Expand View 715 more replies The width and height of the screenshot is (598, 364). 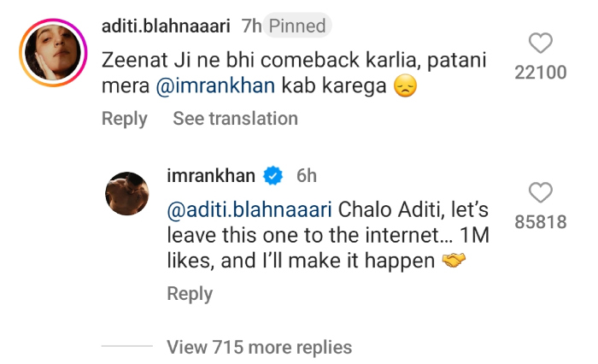(x=259, y=347)
